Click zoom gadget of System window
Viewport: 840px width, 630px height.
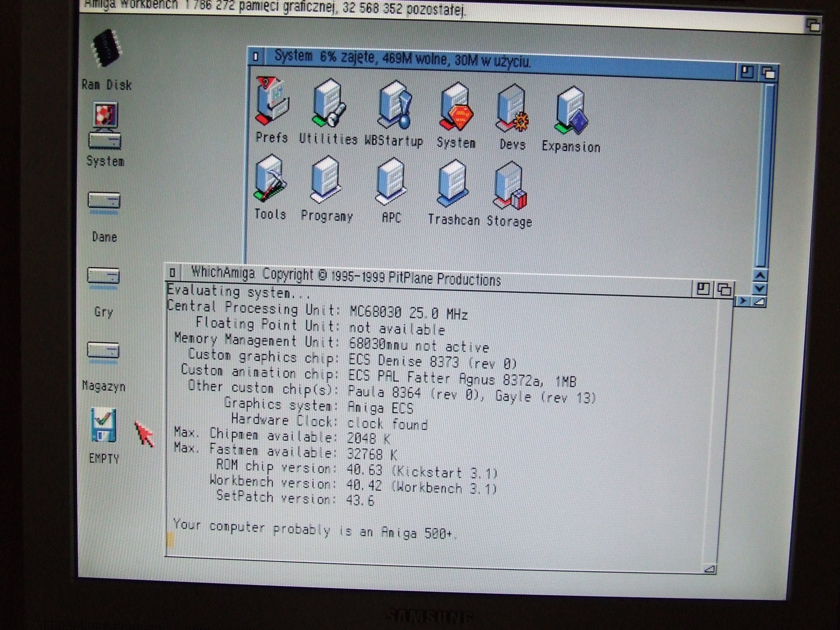point(747,72)
